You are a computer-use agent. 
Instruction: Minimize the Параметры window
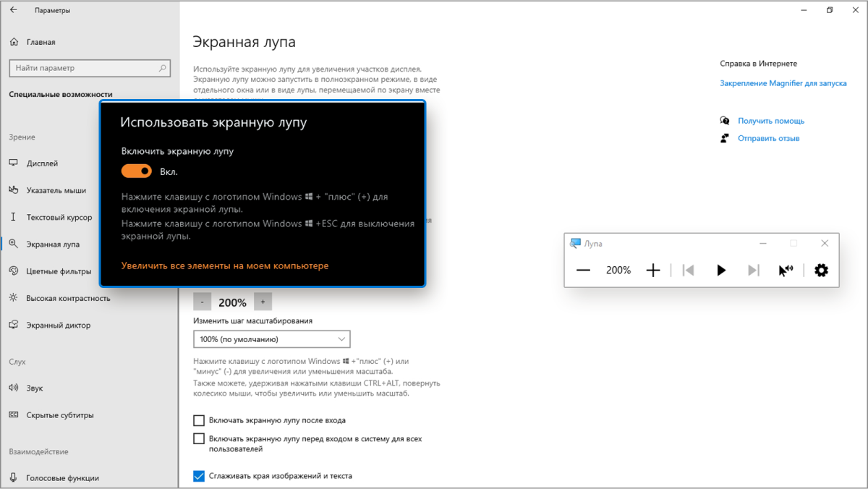tap(804, 10)
